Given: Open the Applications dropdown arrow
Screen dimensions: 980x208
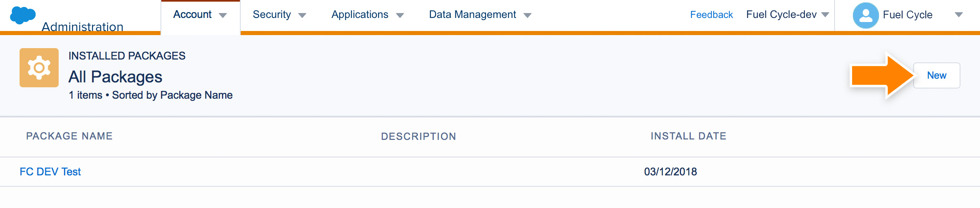Looking at the screenshot, I should click(400, 15).
